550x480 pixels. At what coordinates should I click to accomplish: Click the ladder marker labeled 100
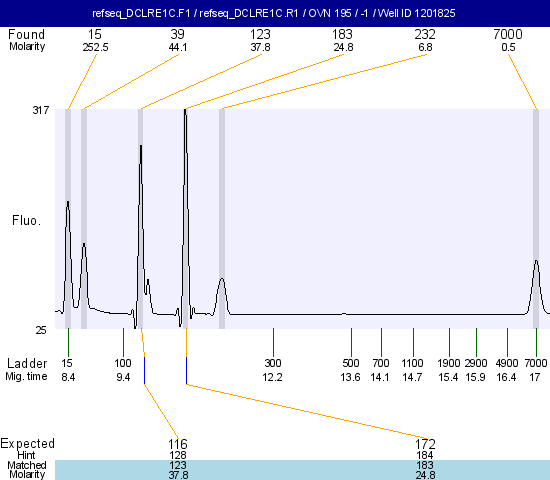click(123, 363)
